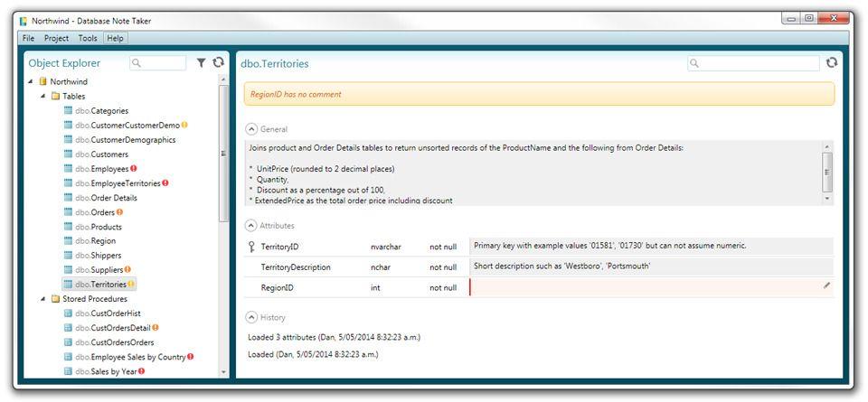Select dbo.Employee Sales by Country
The width and height of the screenshot is (868, 402).
(x=130, y=357)
